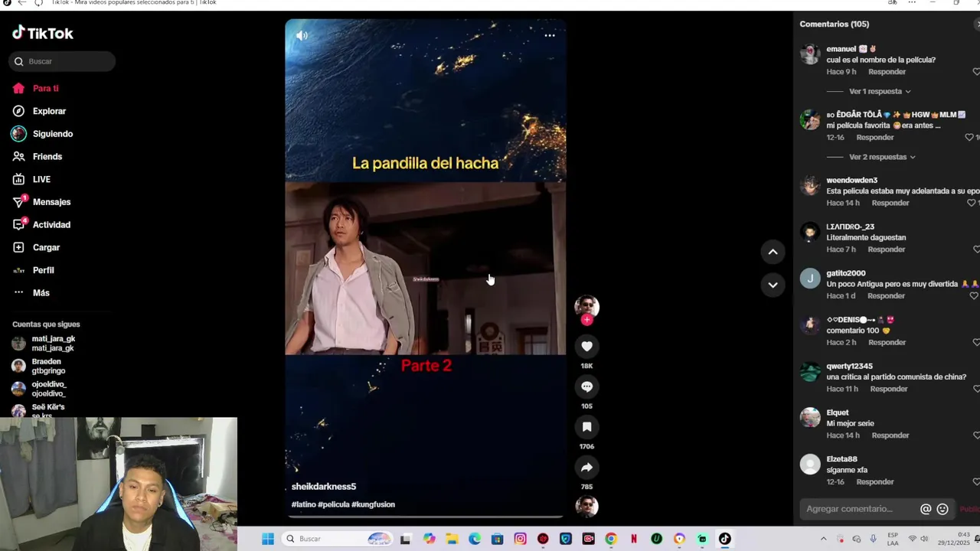Open Instagram from the taskbar
Screen dimensions: 980x551
(520, 539)
